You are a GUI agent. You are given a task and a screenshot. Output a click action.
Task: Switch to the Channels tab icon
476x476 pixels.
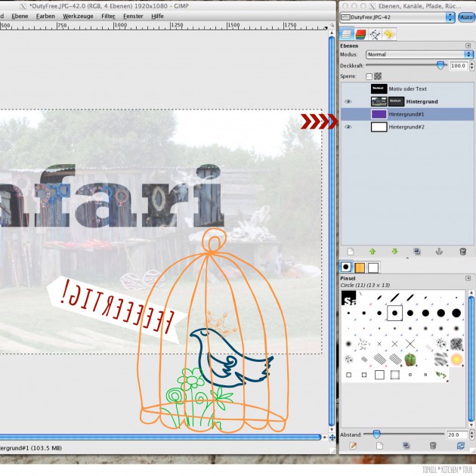[x=360, y=34]
